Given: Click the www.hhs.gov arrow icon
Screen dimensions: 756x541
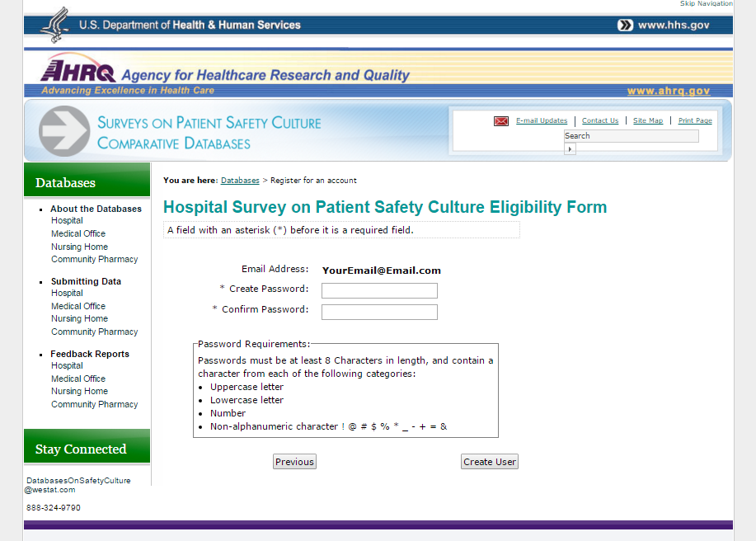Looking at the screenshot, I should click(x=625, y=25).
